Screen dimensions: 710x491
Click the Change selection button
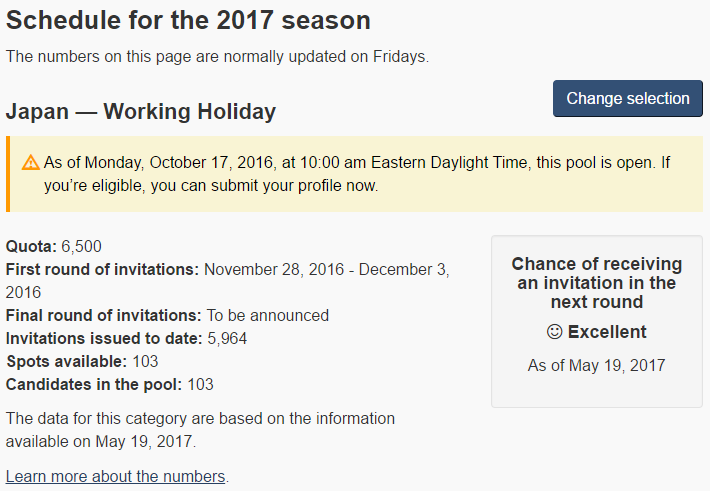628,98
